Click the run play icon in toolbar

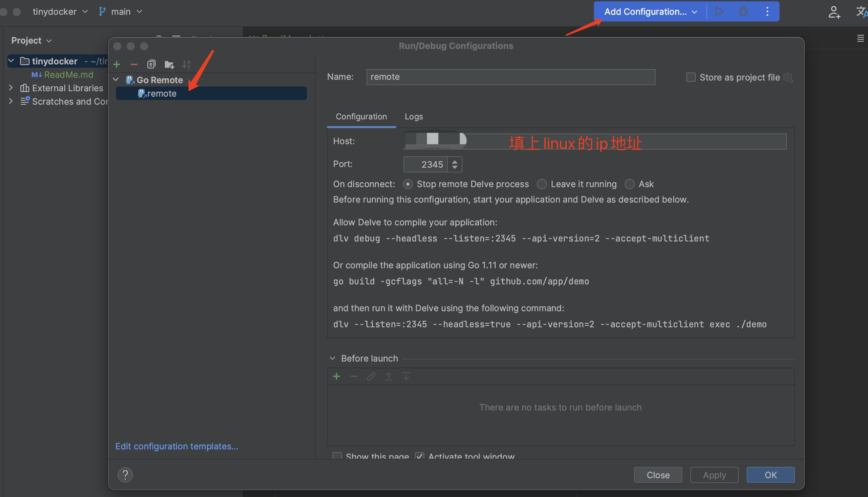pos(719,12)
